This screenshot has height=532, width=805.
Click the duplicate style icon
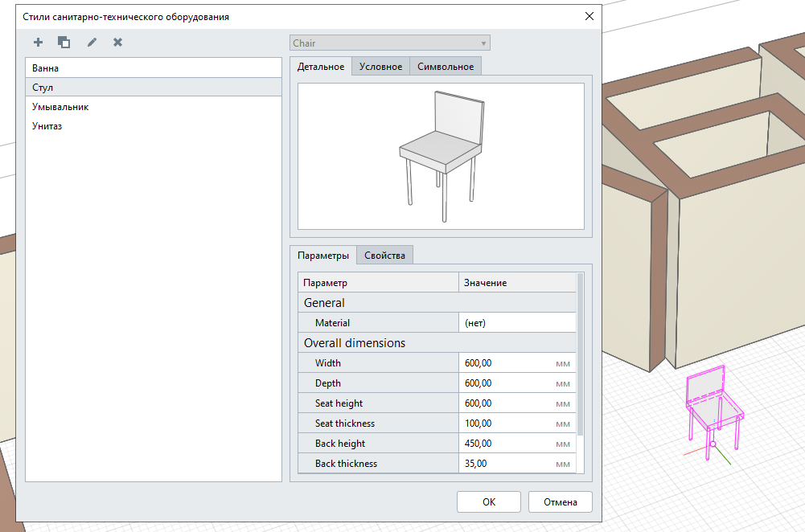tap(64, 42)
